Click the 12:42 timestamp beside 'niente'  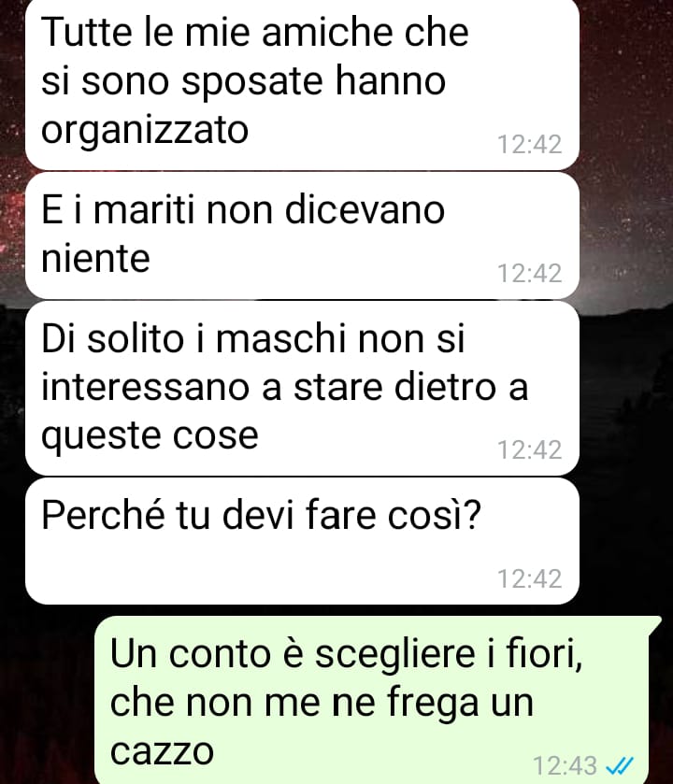[529, 273]
